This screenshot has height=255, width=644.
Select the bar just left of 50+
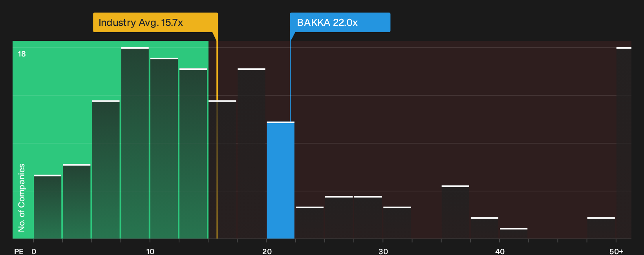click(601, 228)
